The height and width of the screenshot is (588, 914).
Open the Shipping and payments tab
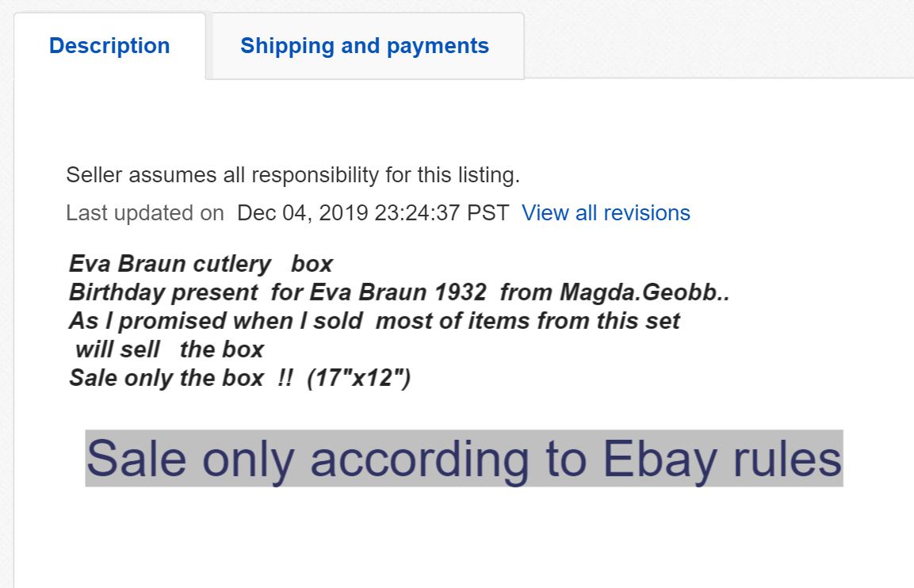click(365, 46)
